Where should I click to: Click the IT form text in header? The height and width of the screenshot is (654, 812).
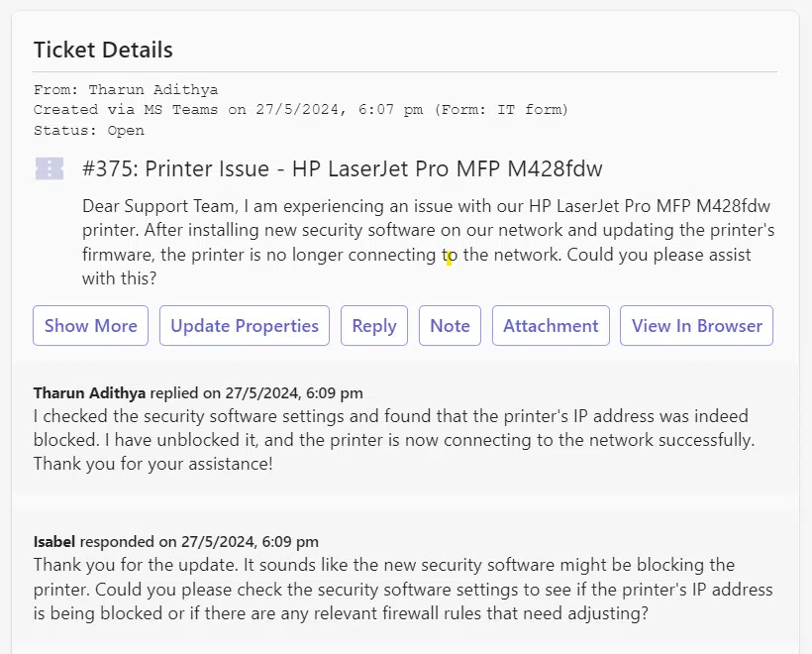click(531, 110)
